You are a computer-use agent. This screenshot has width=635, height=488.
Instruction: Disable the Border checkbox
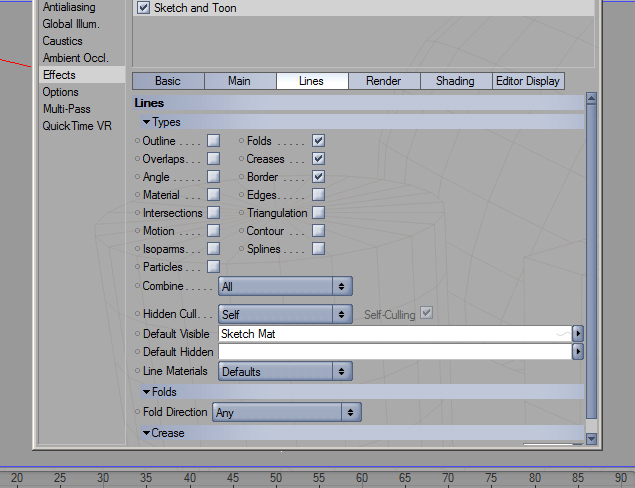click(x=318, y=177)
